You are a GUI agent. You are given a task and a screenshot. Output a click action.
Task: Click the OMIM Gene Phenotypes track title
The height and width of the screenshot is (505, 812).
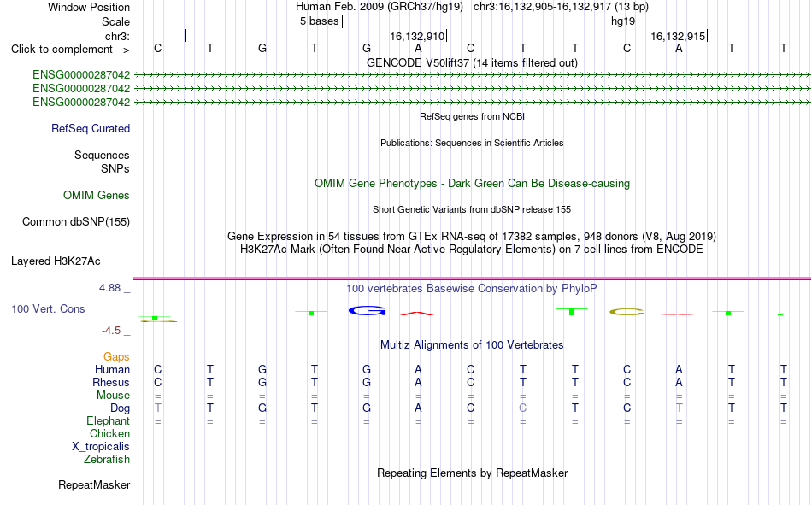point(472,184)
